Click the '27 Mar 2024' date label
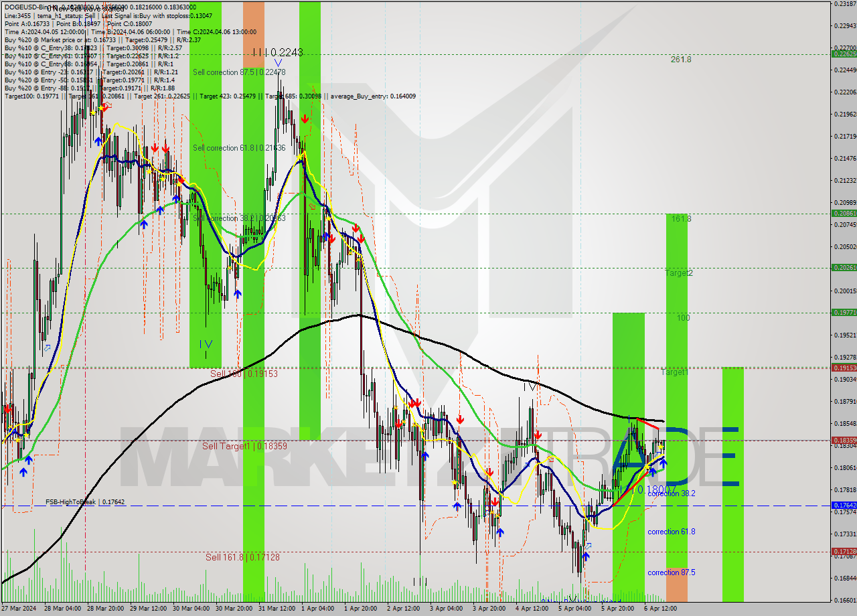The width and height of the screenshot is (857, 616). [x=19, y=609]
